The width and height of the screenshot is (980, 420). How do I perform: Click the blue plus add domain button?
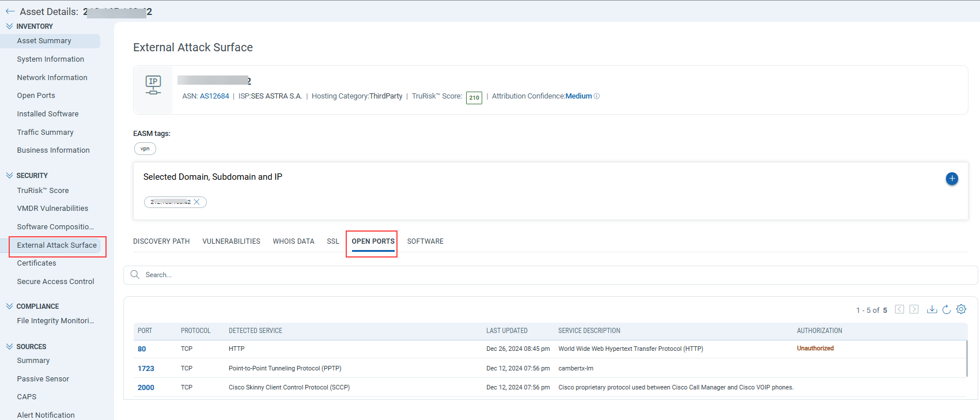[952, 179]
